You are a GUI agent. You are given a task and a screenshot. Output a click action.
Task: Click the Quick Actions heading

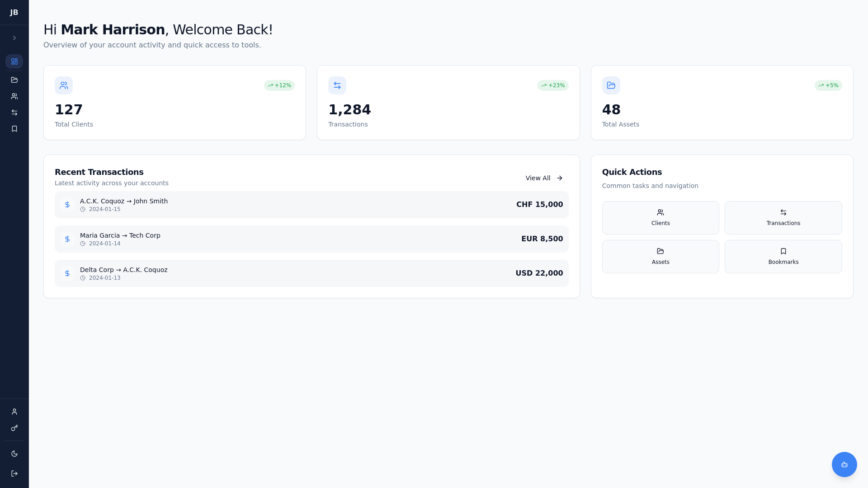(632, 172)
